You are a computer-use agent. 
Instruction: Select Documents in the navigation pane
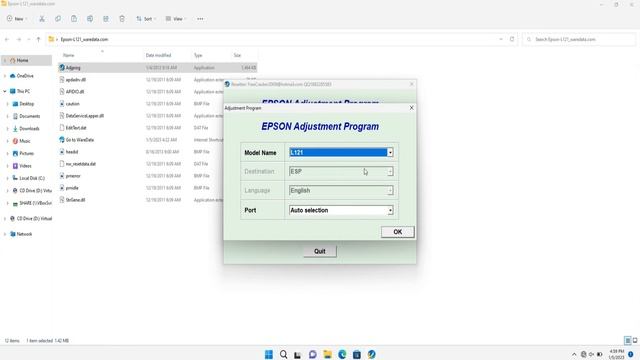pyautogui.click(x=29, y=116)
